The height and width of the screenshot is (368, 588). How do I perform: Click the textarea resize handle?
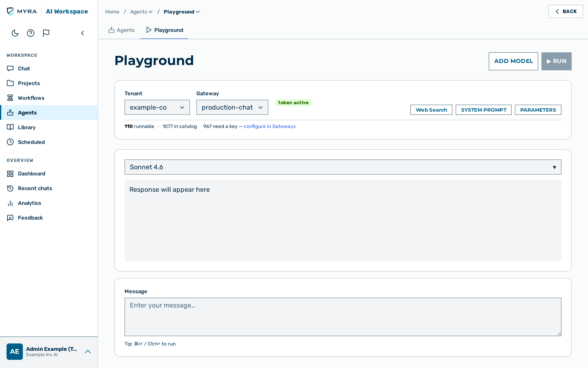[559, 334]
